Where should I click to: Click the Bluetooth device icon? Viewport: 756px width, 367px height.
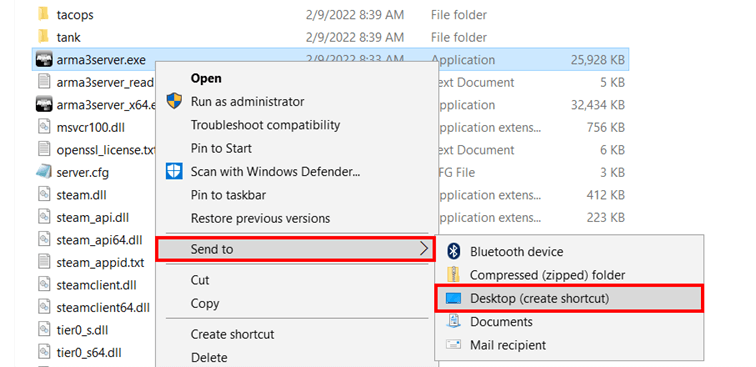click(x=453, y=251)
